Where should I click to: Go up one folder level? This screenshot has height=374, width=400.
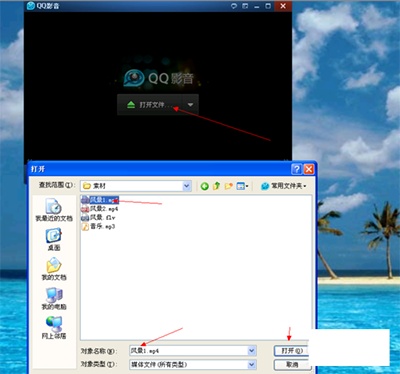[216, 186]
